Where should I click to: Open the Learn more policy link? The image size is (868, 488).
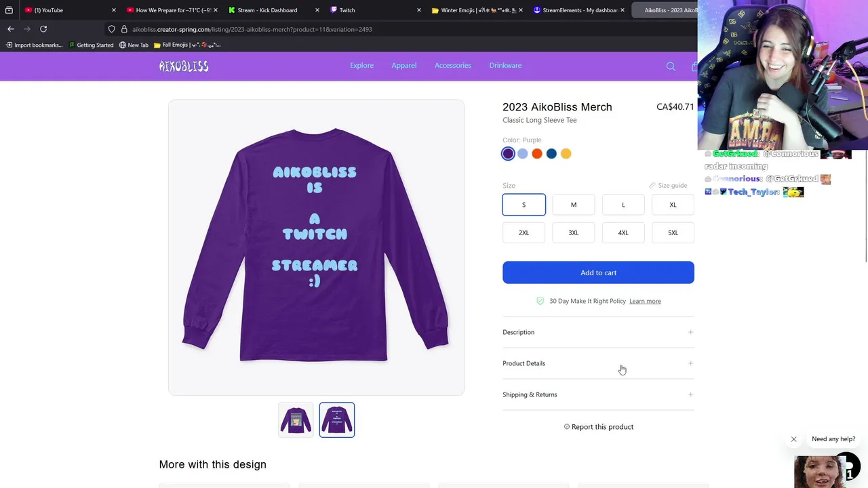(645, 301)
